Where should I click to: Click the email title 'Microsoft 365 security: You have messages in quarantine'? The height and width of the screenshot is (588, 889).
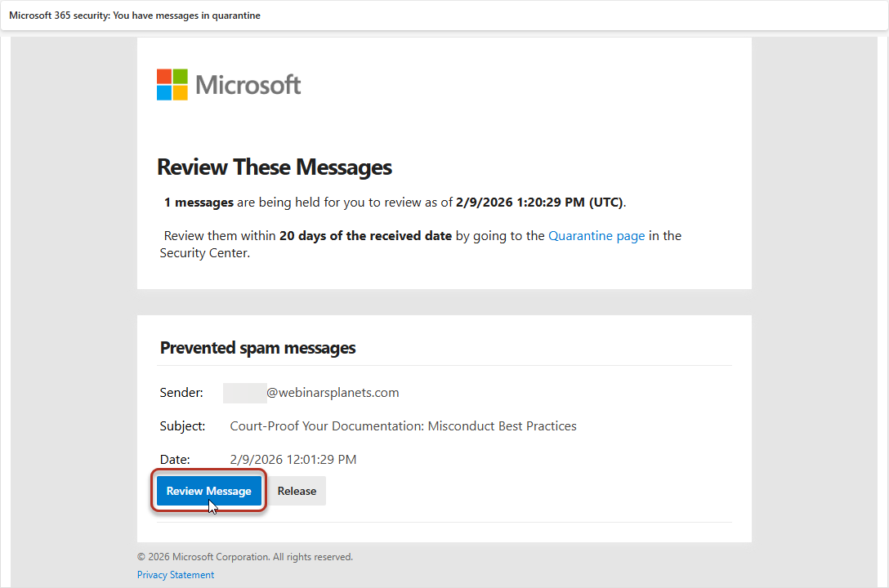click(x=135, y=16)
